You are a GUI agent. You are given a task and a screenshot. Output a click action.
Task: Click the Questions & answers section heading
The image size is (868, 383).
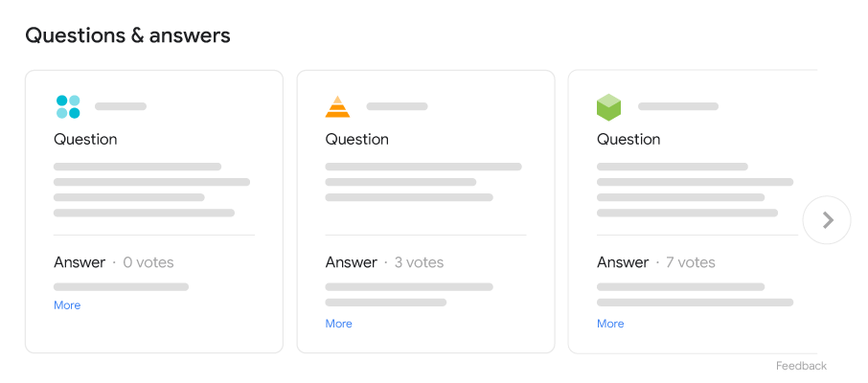[127, 36]
